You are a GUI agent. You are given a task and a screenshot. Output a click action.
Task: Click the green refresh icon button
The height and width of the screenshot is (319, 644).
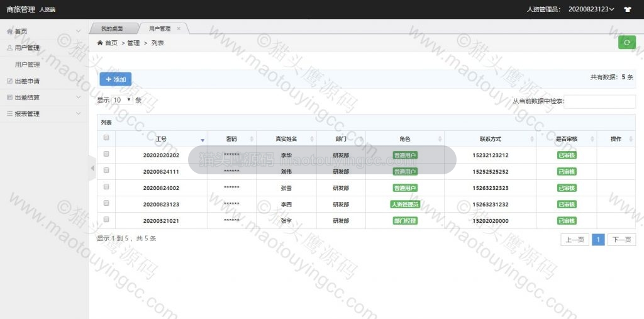pos(627,42)
